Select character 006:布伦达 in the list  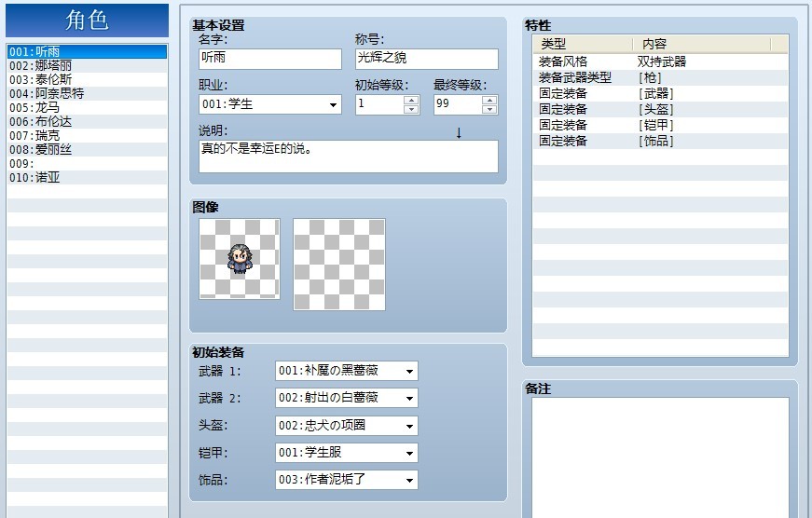[x=87, y=122]
